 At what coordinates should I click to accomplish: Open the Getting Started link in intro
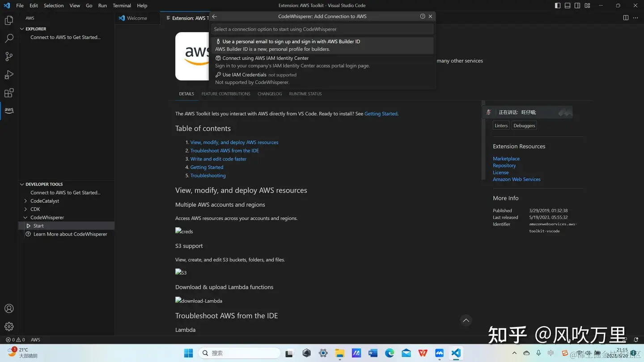(381, 114)
